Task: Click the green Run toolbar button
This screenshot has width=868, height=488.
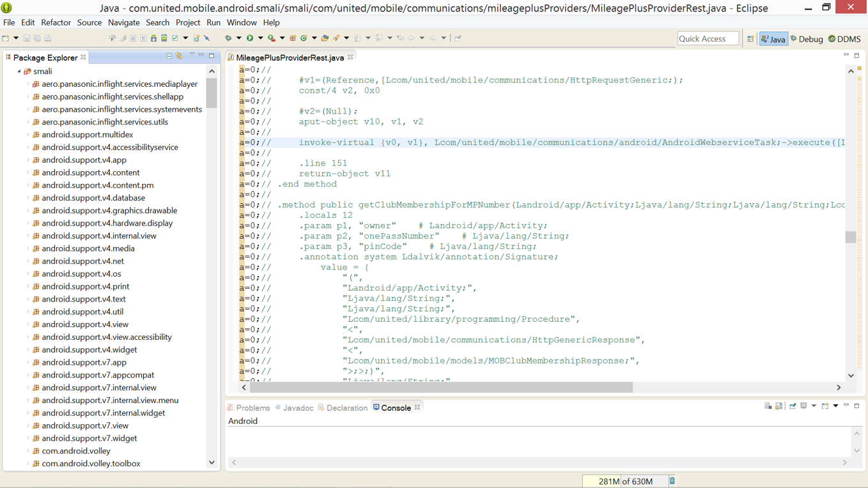Action: click(250, 38)
